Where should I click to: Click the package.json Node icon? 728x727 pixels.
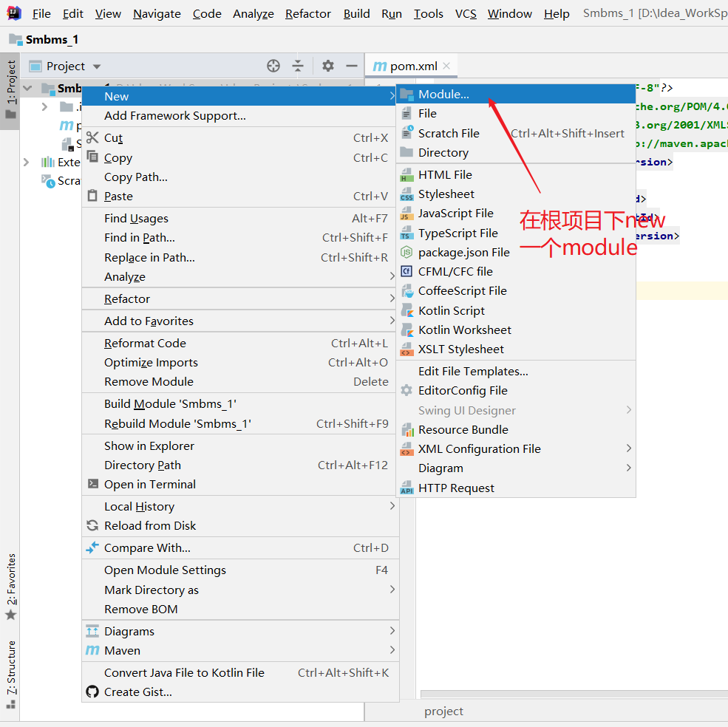[406, 252]
